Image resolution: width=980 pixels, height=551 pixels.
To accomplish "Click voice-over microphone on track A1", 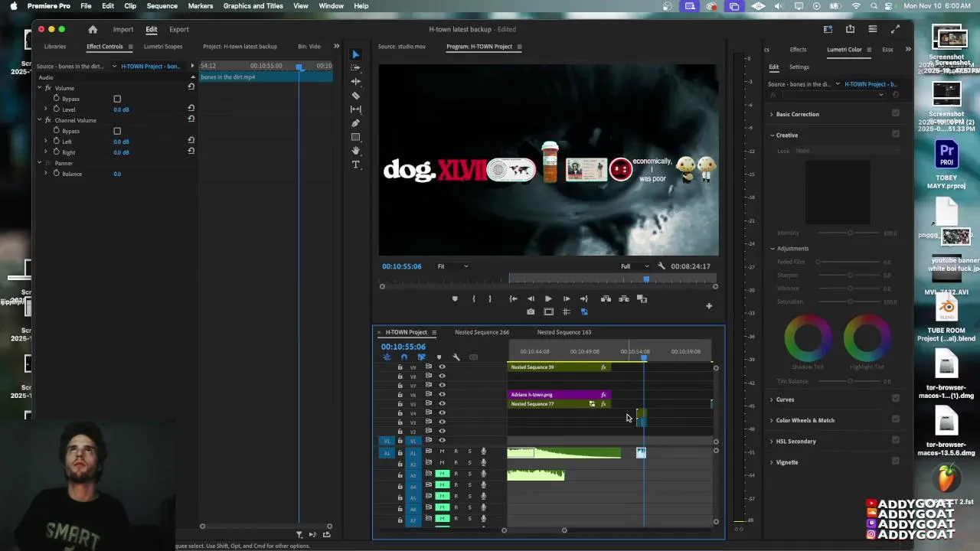I will [x=483, y=452].
